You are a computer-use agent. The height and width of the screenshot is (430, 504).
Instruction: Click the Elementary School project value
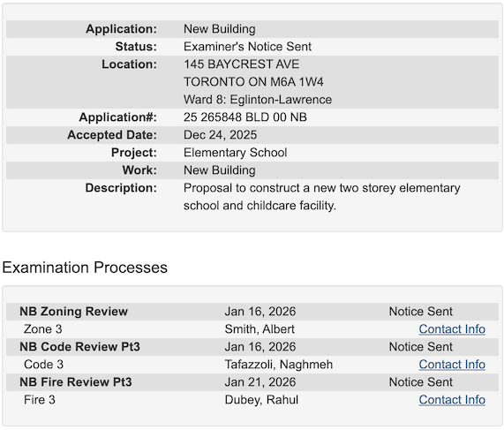coord(235,153)
